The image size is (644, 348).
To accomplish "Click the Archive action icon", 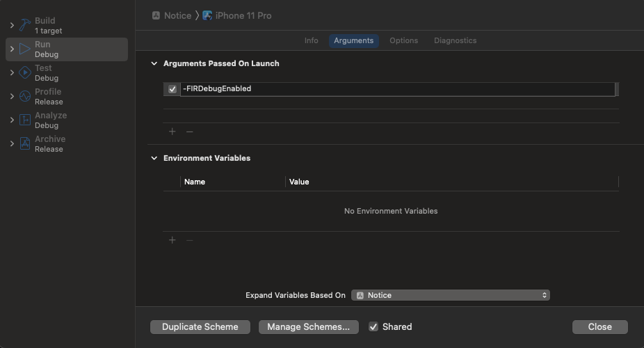I will click(x=24, y=144).
